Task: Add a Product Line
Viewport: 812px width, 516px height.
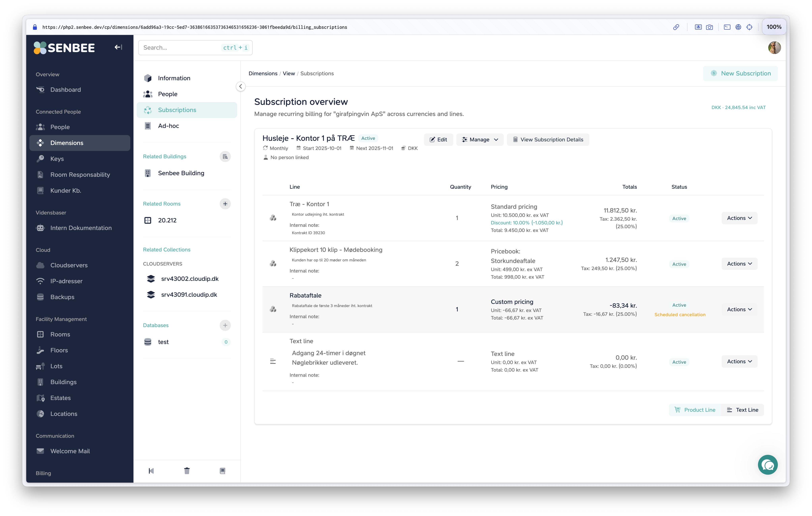Action: point(695,410)
